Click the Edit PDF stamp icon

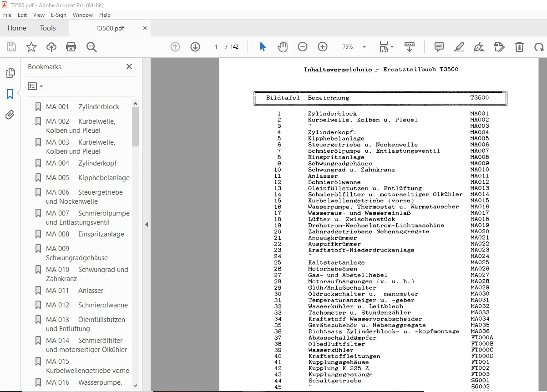click(499, 47)
